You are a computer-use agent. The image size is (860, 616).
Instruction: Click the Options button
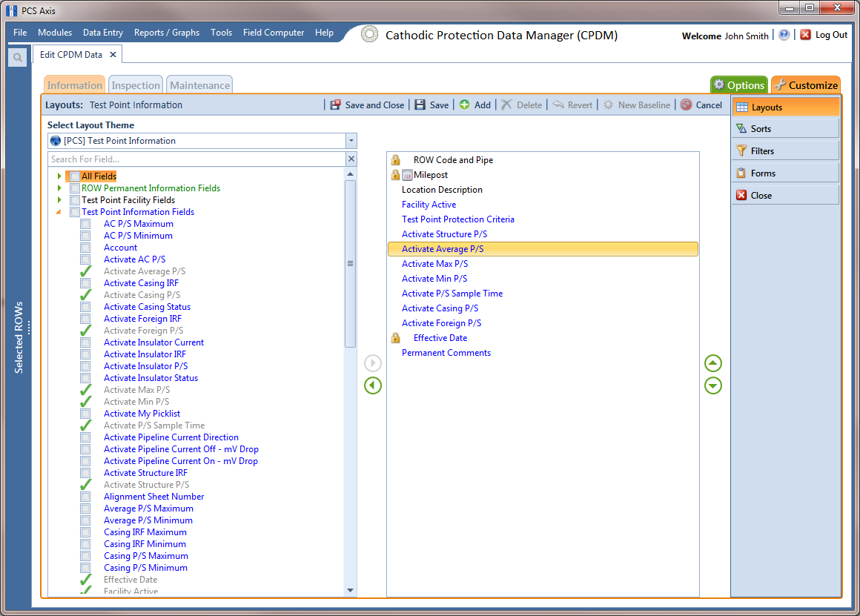coord(739,85)
